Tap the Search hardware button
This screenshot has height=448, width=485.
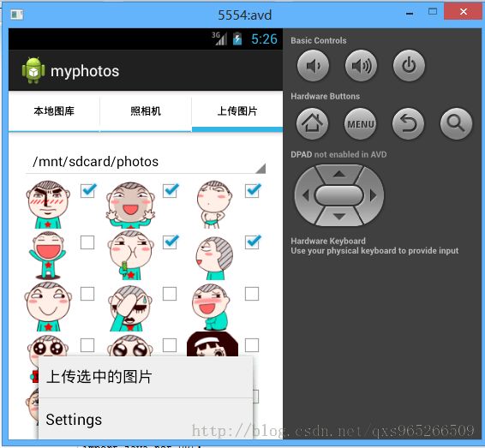coord(456,123)
